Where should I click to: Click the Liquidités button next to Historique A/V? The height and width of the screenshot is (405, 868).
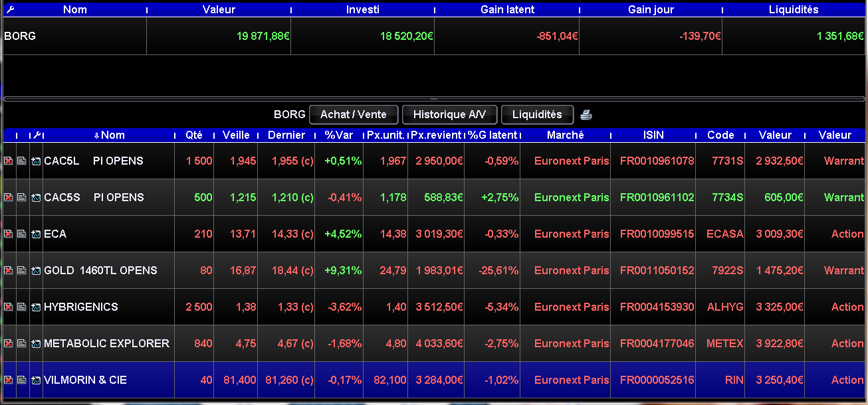click(537, 114)
